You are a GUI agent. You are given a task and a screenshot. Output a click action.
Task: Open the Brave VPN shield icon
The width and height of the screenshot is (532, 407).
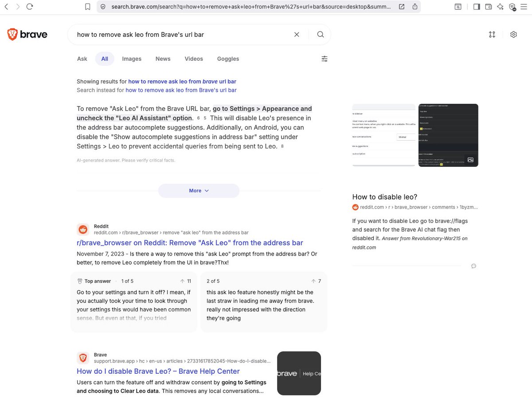pos(512,7)
